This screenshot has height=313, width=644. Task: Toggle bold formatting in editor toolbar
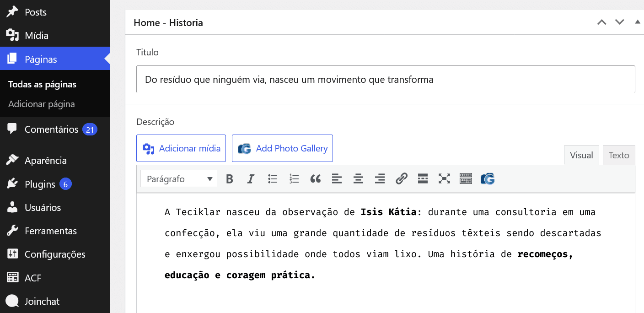pyautogui.click(x=230, y=179)
